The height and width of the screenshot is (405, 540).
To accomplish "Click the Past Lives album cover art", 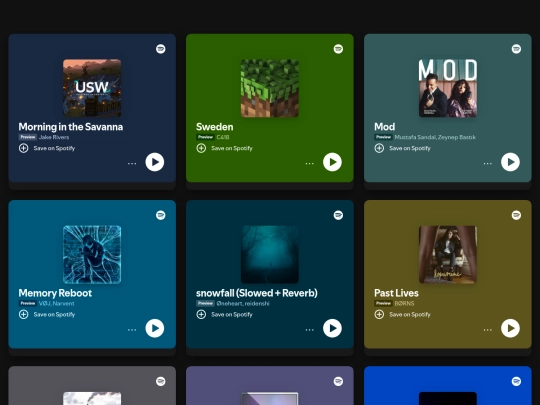I will pyautogui.click(x=448, y=255).
